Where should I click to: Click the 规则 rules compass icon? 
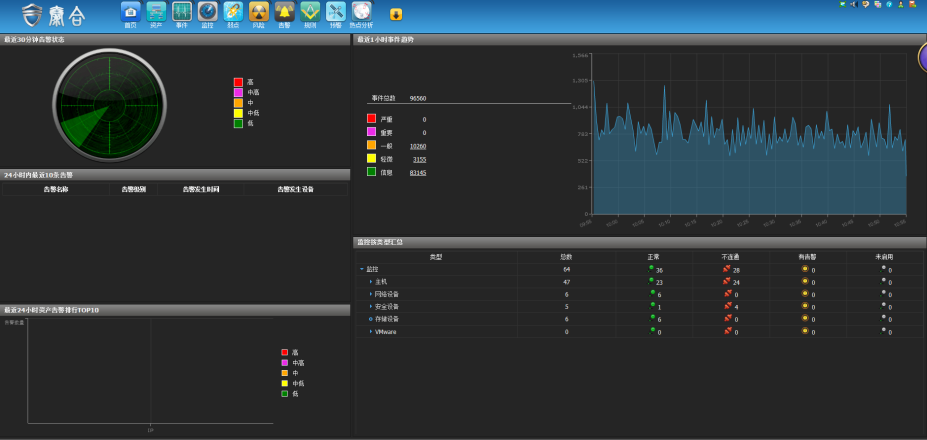(310, 12)
